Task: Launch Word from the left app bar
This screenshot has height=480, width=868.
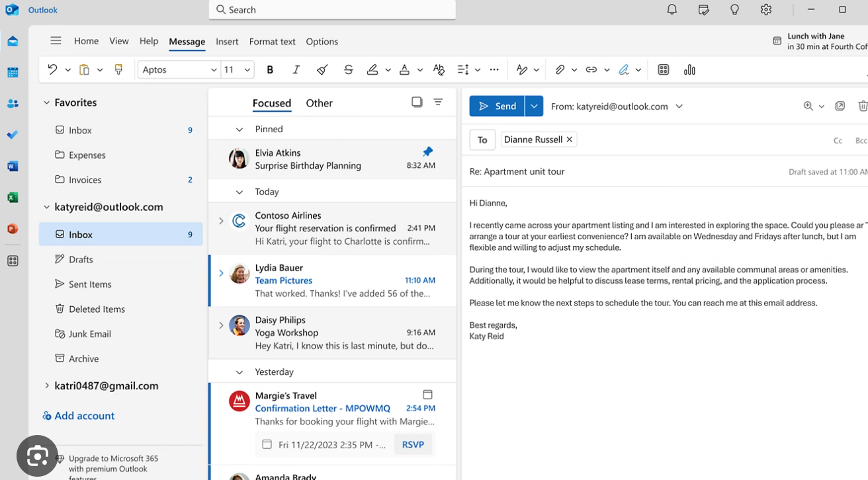Action: tap(13, 166)
